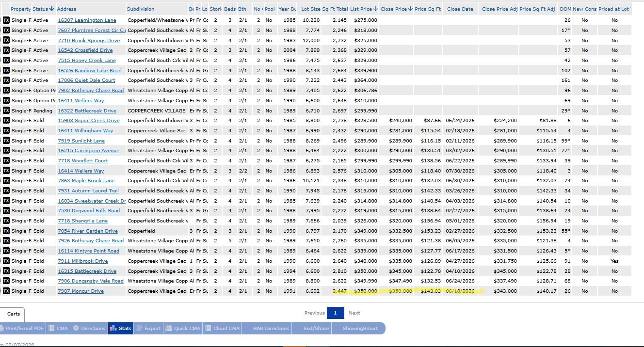Click the TX icon for 7530 Dogwood Falls Road

coord(6,210)
